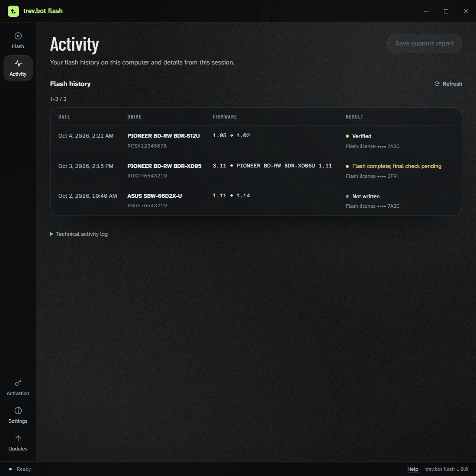Viewport: 476px width, 476px height.
Task: Click serial RCSX12345678
Action: 147,146
